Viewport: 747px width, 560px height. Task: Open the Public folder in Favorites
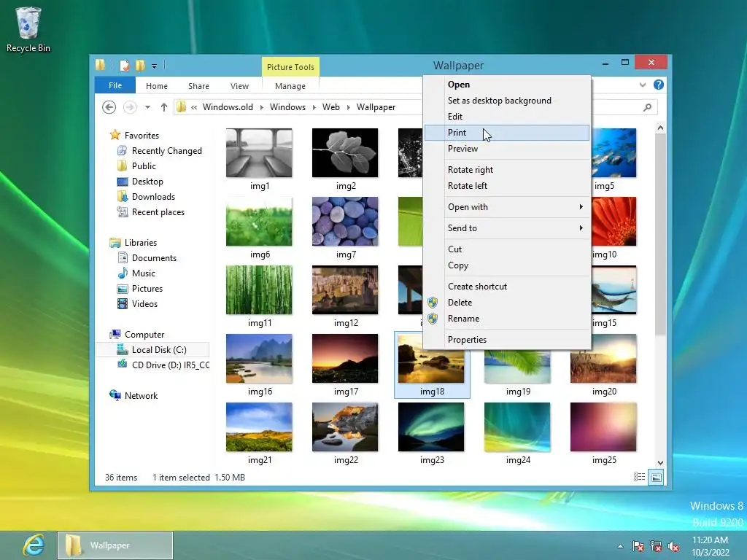(144, 166)
